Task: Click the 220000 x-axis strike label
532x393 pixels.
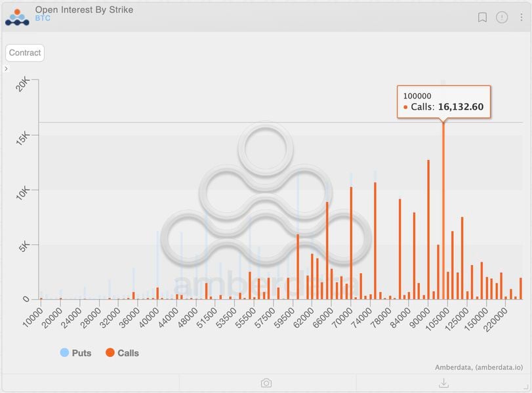Action: click(495, 320)
